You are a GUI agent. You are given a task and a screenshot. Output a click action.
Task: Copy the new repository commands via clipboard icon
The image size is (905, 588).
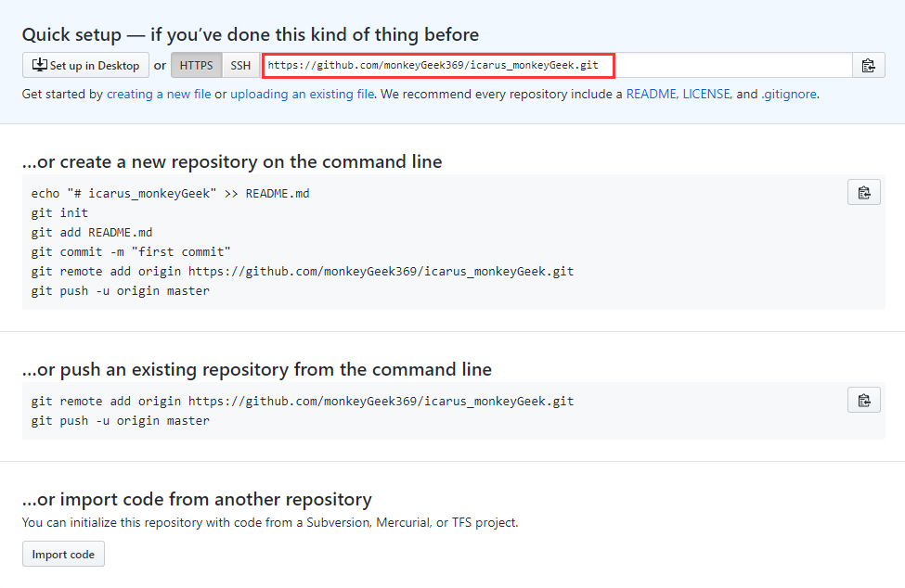point(863,193)
